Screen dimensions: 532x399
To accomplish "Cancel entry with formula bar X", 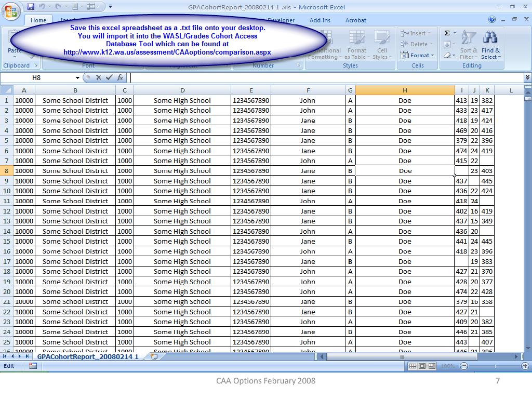I will pyautogui.click(x=98, y=78).
